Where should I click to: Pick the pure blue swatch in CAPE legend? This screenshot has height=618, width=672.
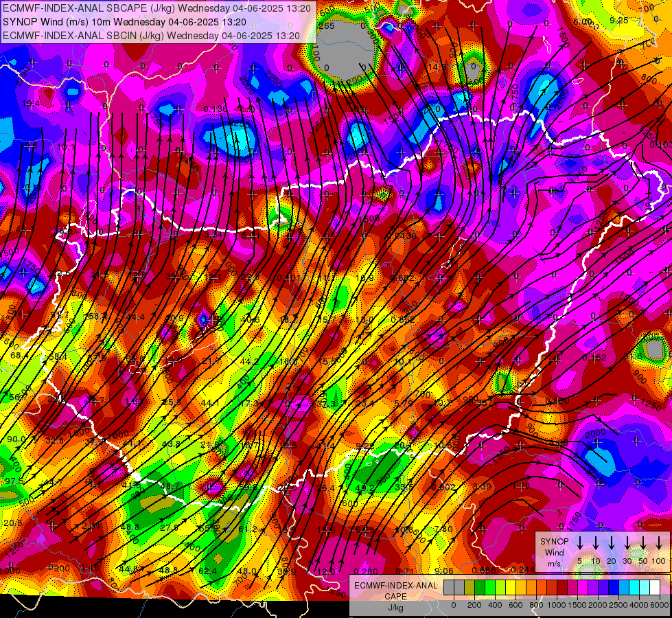[614, 587]
